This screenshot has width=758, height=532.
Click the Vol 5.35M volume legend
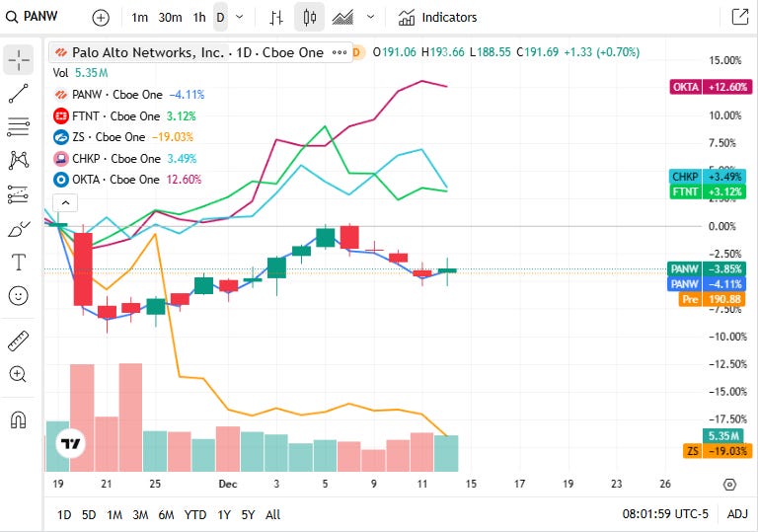pyautogui.click(x=80, y=73)
